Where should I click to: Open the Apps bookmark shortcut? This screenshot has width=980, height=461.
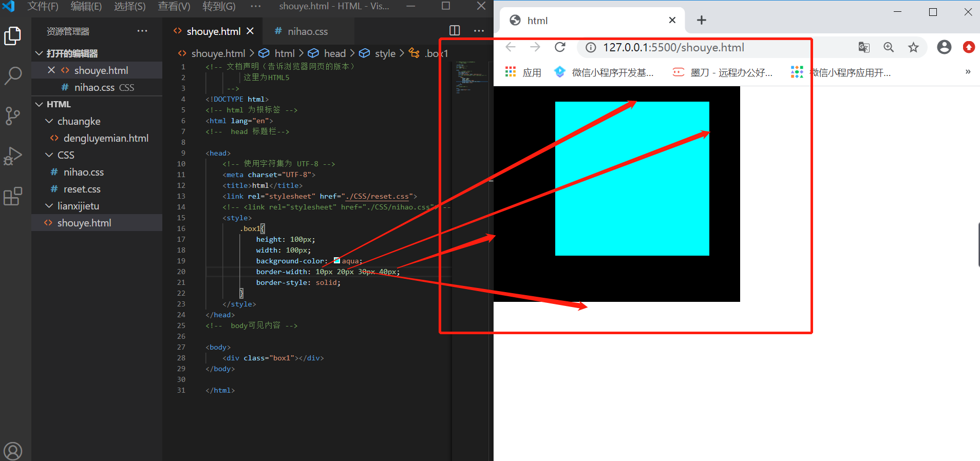pyautogui.click(x=523, y=72)
